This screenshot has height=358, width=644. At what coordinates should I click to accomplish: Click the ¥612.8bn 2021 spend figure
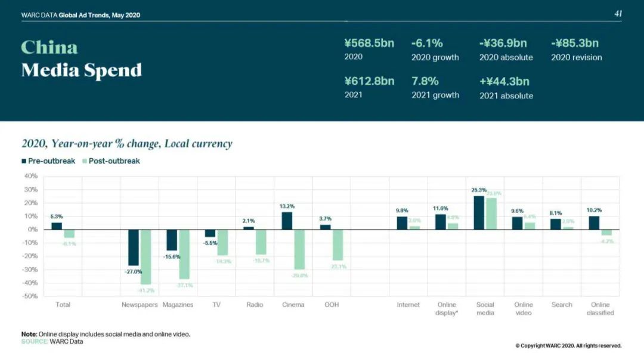pyautogui.click(x=369, y=81)
